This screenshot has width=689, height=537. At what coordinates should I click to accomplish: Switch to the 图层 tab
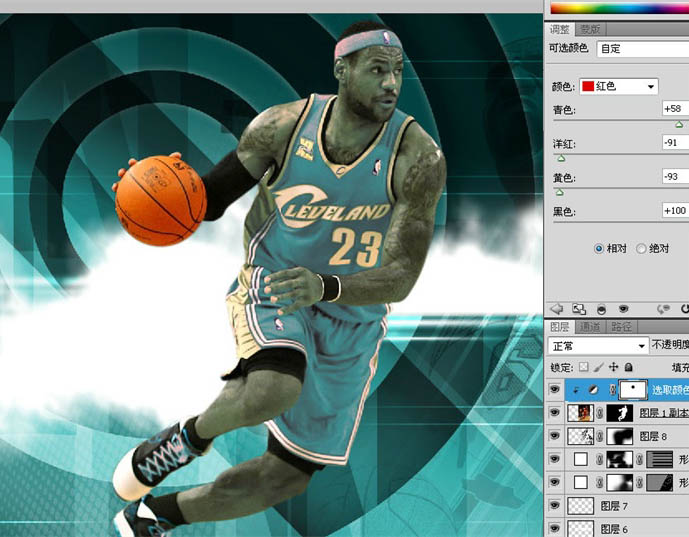pos(559,327)
